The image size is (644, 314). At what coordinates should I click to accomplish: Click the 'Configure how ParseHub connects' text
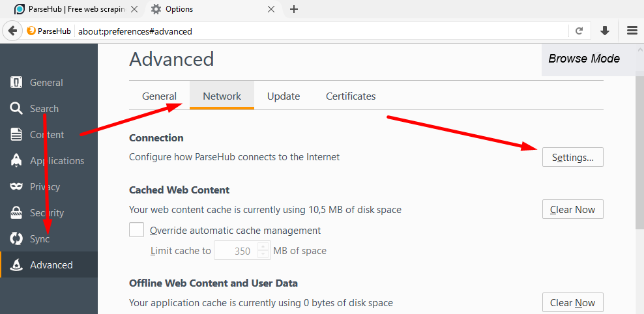(x=235, y=157)
